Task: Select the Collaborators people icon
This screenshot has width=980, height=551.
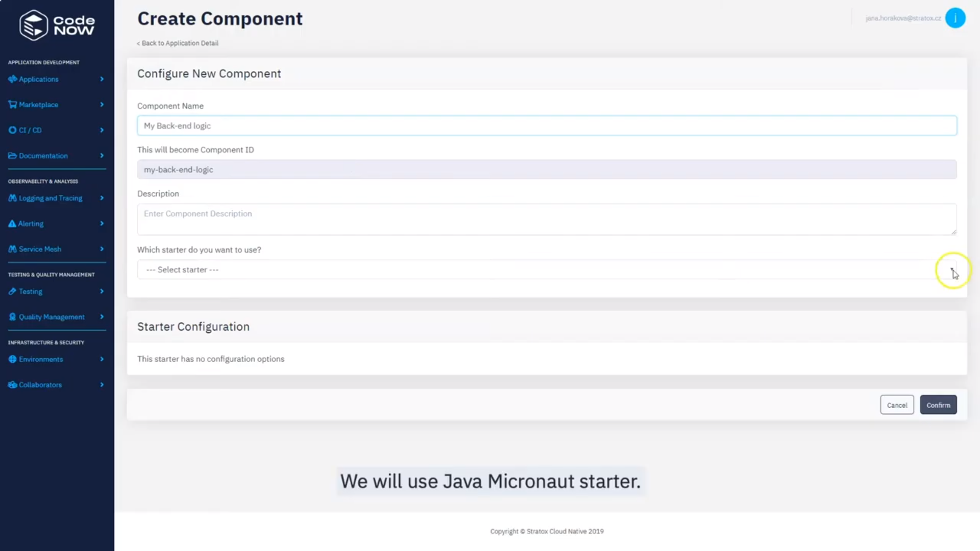Action: 12,385
